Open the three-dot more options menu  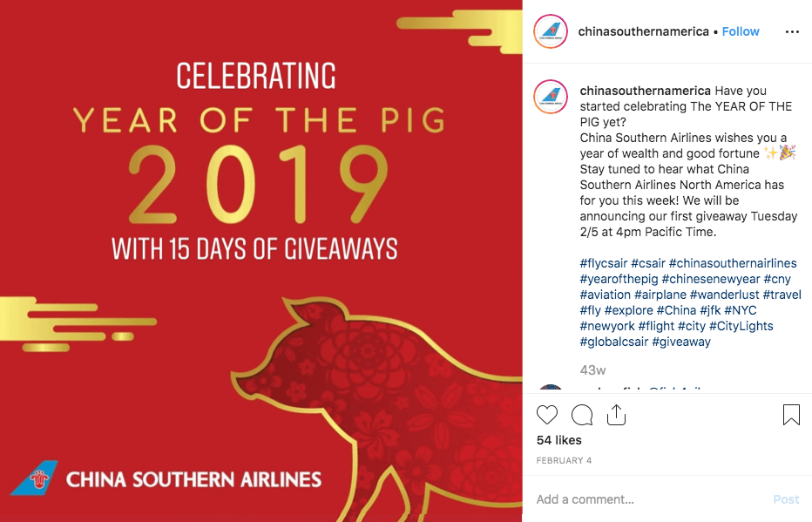[791, 32]
